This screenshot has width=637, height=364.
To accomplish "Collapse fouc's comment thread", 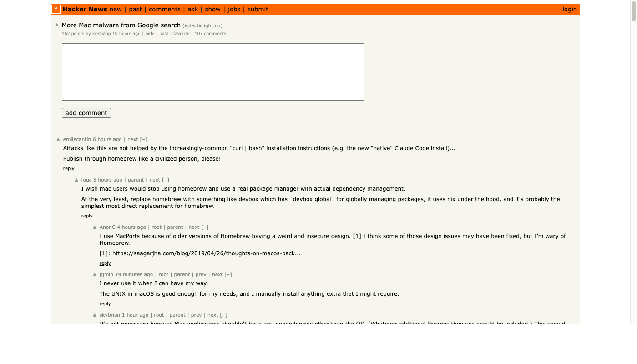I will (x=166, y=180).
